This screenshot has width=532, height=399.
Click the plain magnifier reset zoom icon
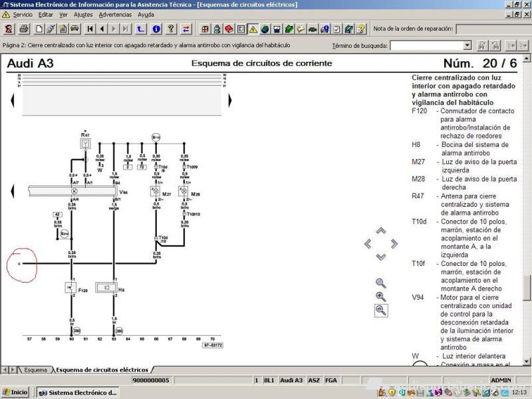pyautogui.click(x=380, y=283)
